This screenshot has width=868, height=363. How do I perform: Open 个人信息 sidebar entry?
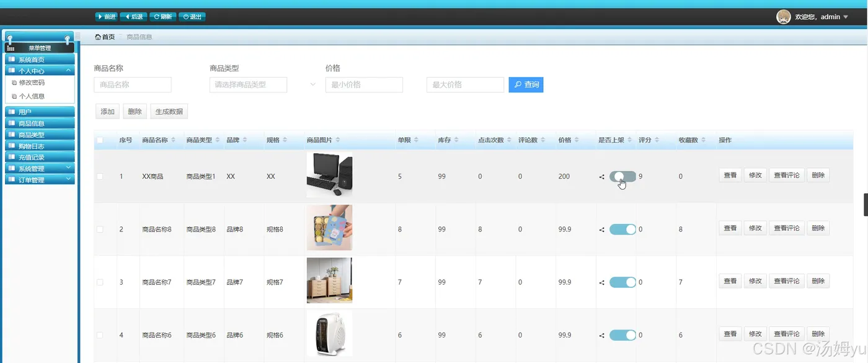32,96
